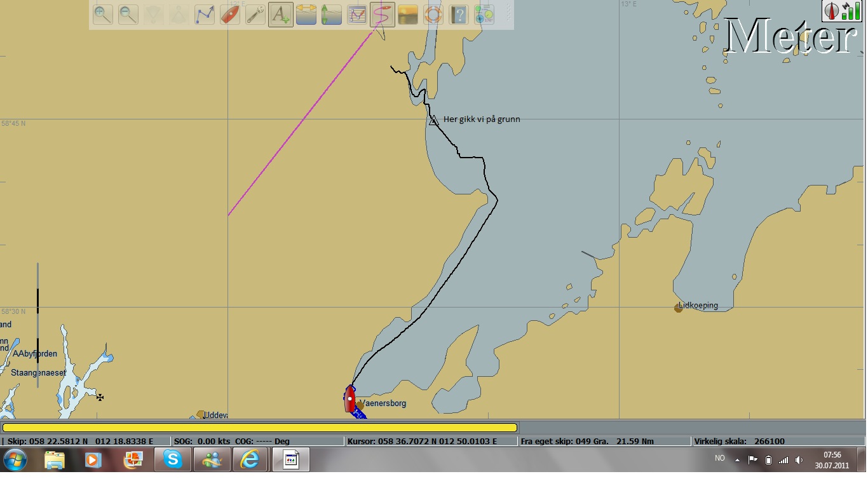
Task: Open the network signal tray icon
Action: click(783, 460)
